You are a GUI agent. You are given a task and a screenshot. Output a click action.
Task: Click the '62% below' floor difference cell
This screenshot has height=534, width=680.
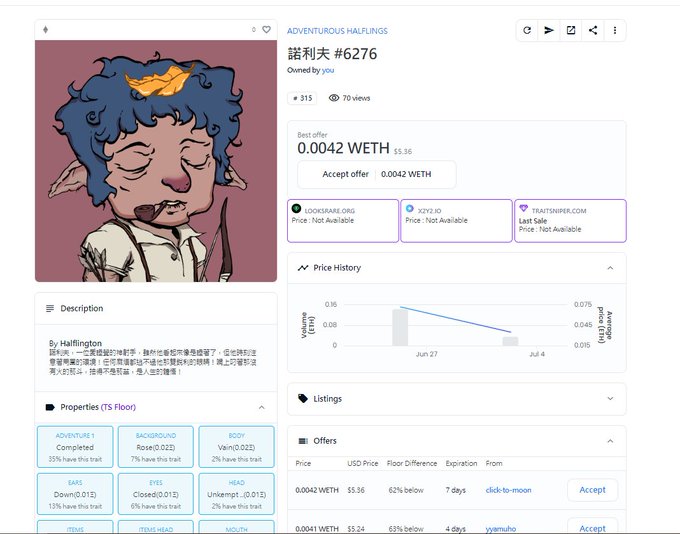pos(406,490)
